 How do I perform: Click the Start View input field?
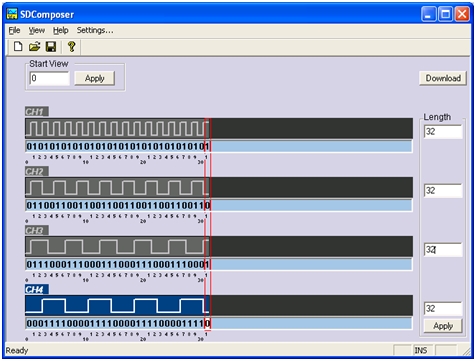(49, 78)
